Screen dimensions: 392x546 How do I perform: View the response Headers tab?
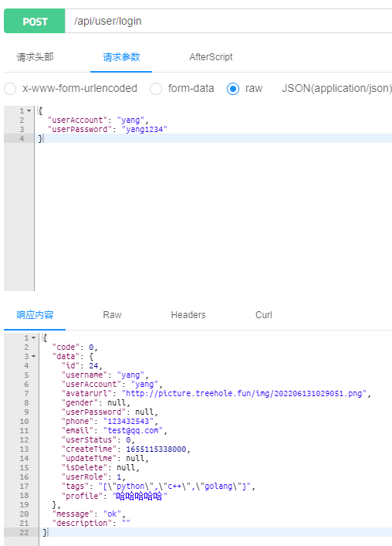(x=188, y=315)
